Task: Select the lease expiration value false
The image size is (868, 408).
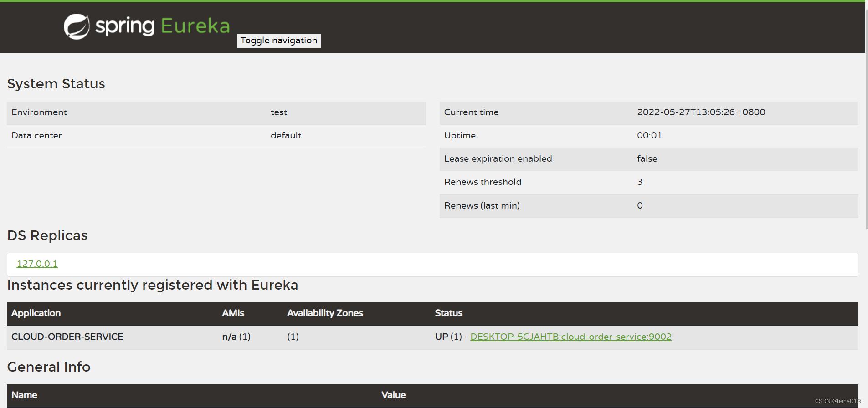Action: [647, 159]
